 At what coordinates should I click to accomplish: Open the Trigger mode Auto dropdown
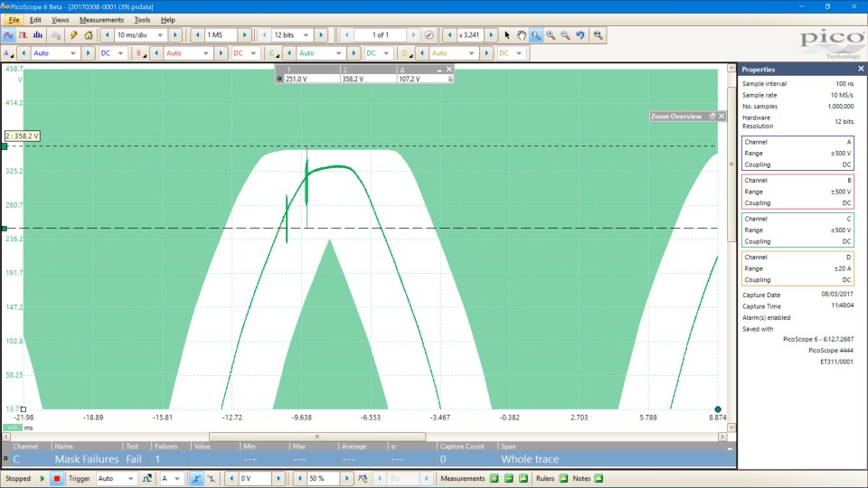[x=117, y=478]
